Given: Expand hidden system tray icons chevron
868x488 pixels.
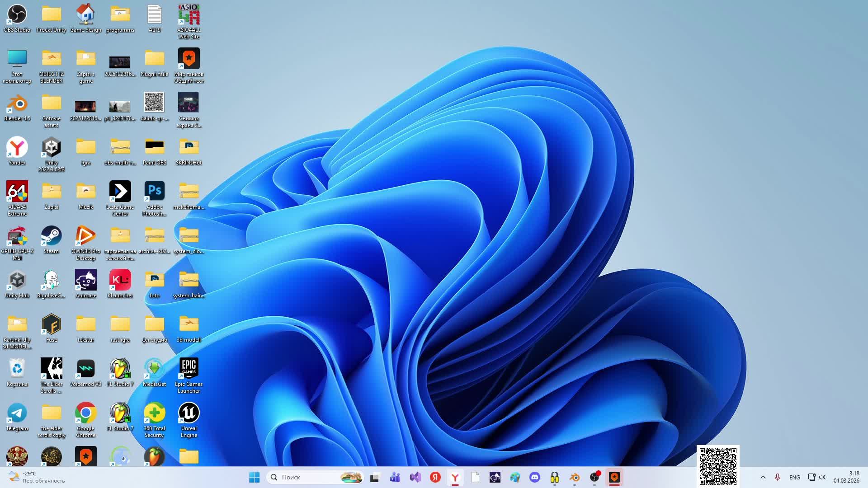Looking at the screenshot, I should click(763, 478).
